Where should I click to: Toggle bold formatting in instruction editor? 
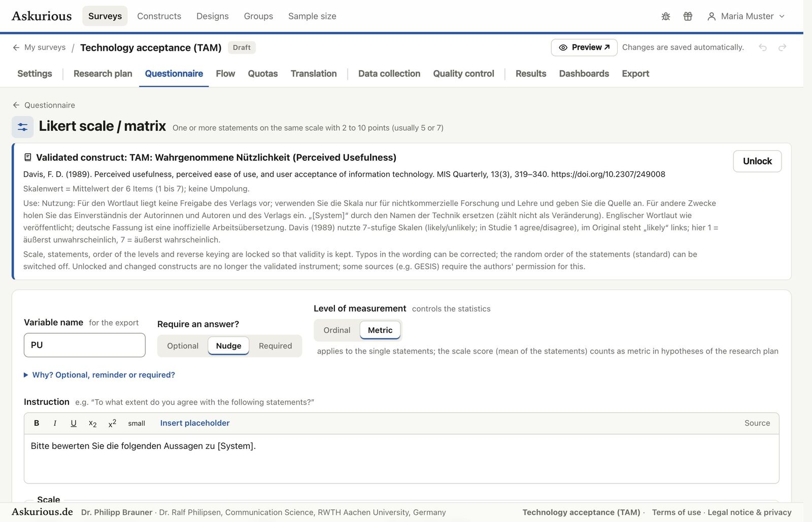pos(37,423)
